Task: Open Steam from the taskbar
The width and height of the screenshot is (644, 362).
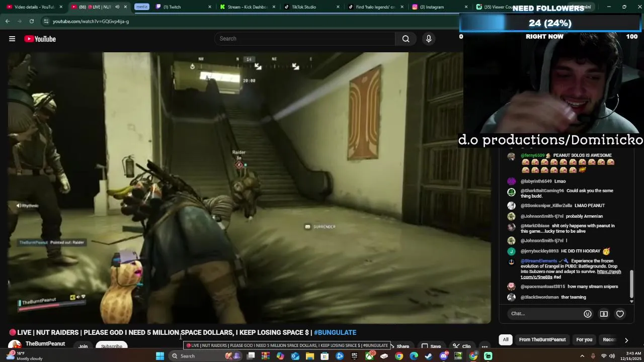Action: coord(428,356)
